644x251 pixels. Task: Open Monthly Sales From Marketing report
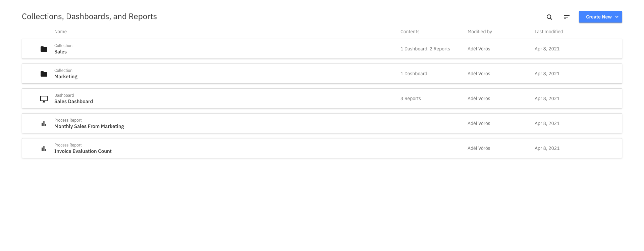coord(322,123)
